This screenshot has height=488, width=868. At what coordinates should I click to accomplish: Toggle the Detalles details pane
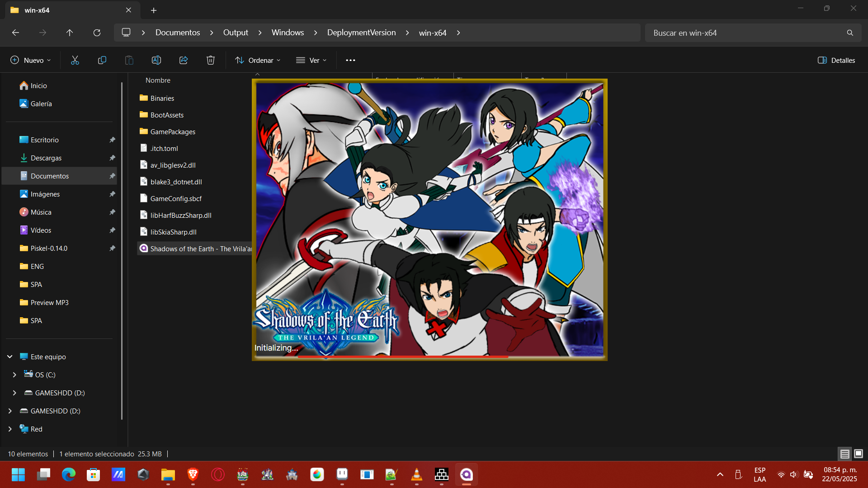[836, 60]
